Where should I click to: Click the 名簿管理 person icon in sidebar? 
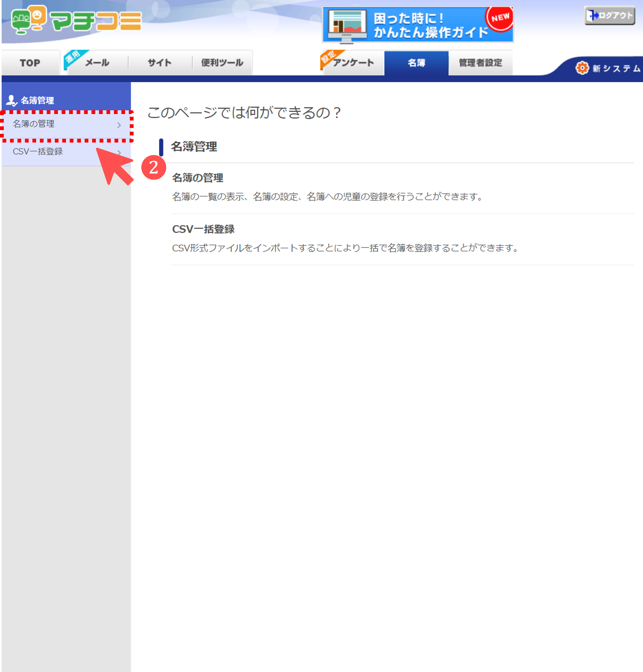pyautogui.click(x=12, y=100)
